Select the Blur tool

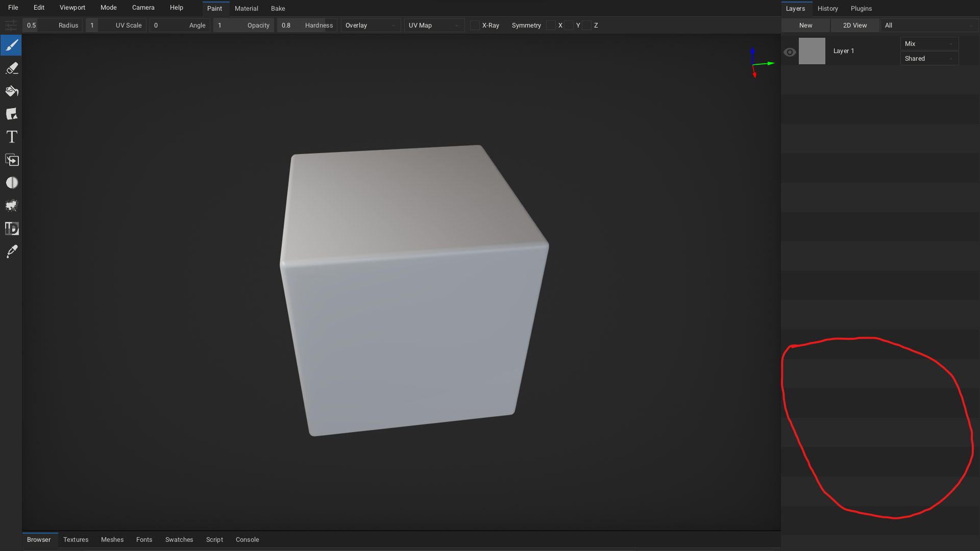click(12, 183)
